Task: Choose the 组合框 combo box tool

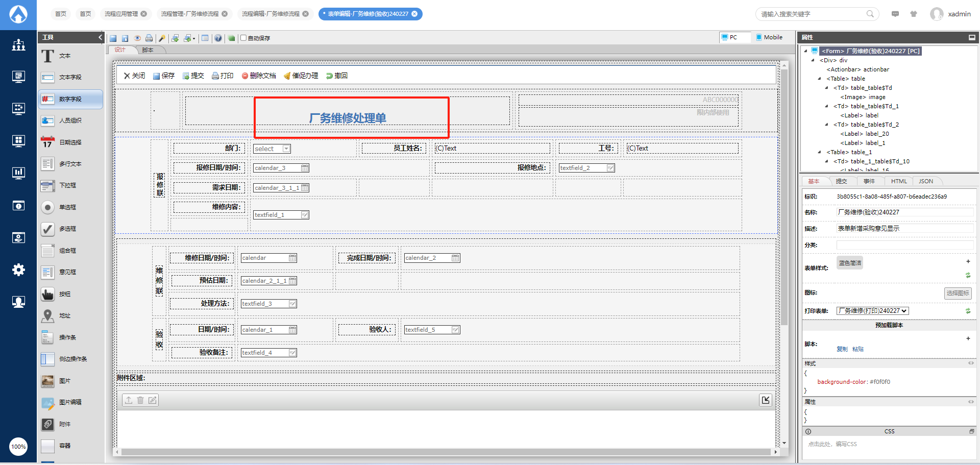Action: click(70, 251)
